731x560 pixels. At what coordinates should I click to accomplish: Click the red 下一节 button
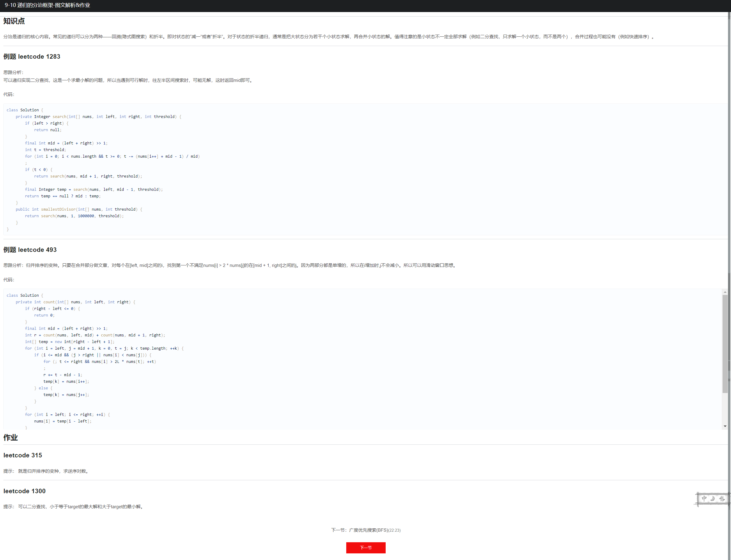(365, 547)
